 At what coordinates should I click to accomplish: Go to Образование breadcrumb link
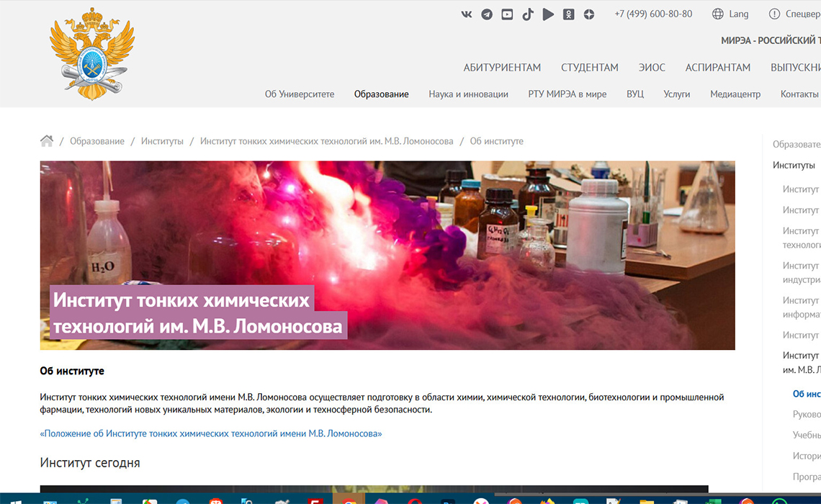tap(97, 141)
